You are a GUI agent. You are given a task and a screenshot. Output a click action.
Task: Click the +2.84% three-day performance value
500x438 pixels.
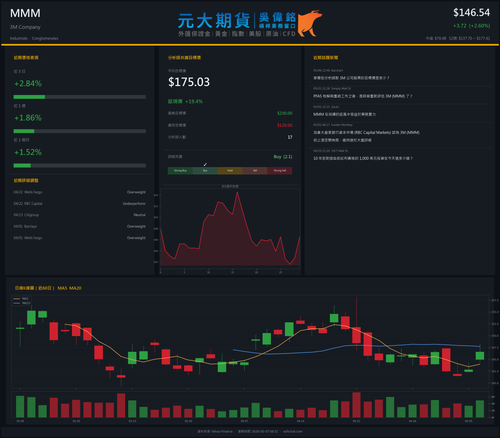[28, 84]
